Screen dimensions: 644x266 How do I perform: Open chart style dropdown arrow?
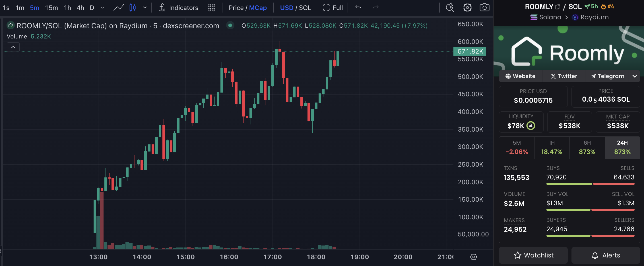tap(145, 8)
